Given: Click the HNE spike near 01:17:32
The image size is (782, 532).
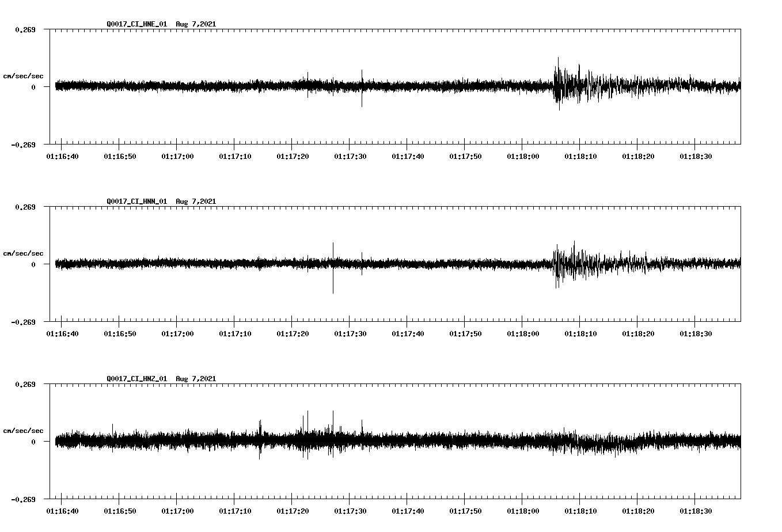Looking at the screenshot, I should click(x=362, y=88).
